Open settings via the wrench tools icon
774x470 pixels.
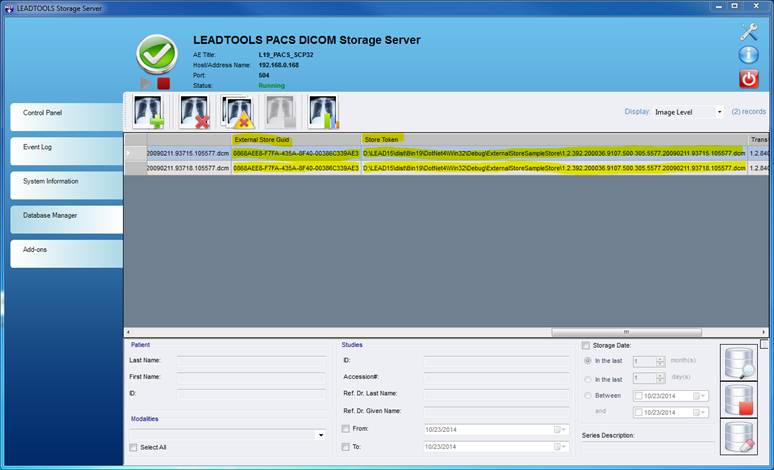(748, 32)
